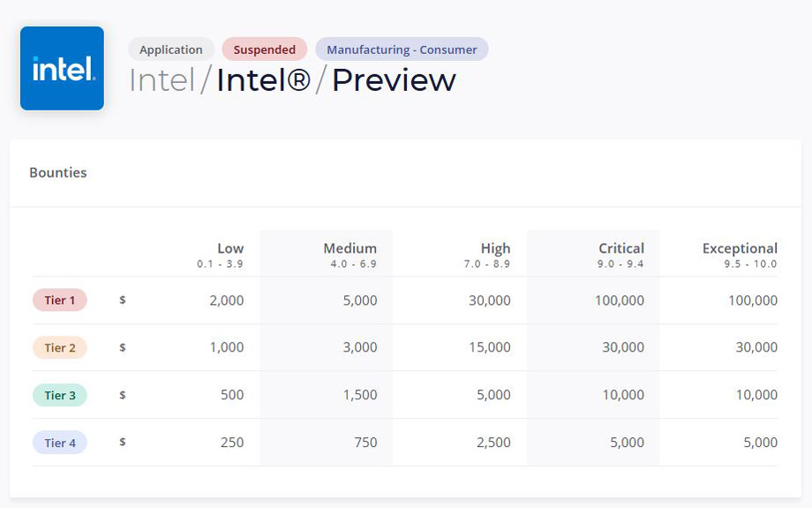Click the Medium severity column header
The height and width of the screenshot is (508, 812).
click(x=350, y=248)
